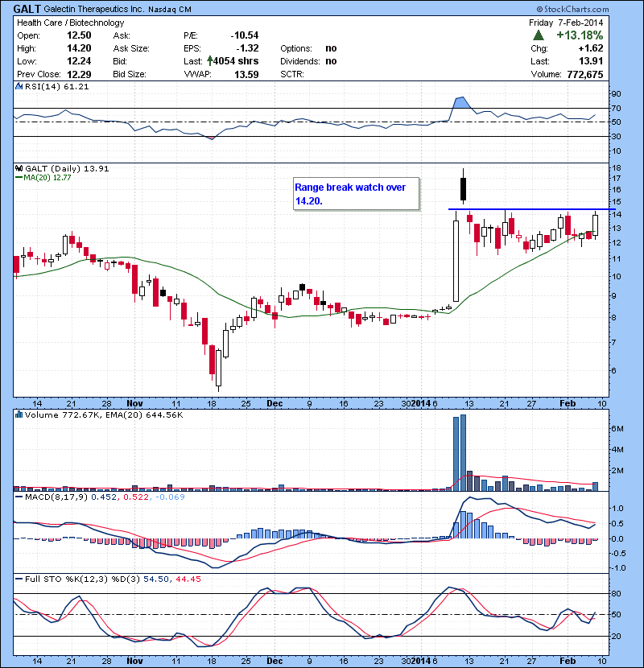Image resolution: width=644 pixels, height=668 pixels.
Task: Click the 'Range break watch over 14.20' annotation
Action: 357,194
